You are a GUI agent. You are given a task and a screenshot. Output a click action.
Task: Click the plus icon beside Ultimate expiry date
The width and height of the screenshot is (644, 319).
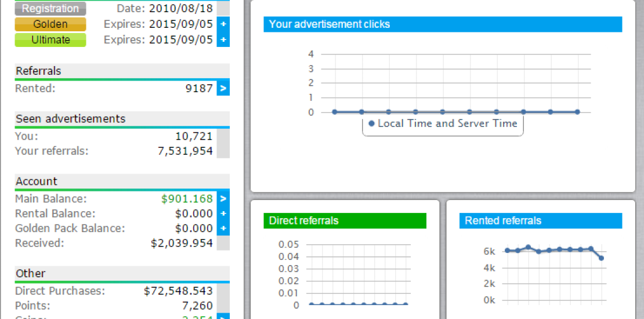click(223, 40)
